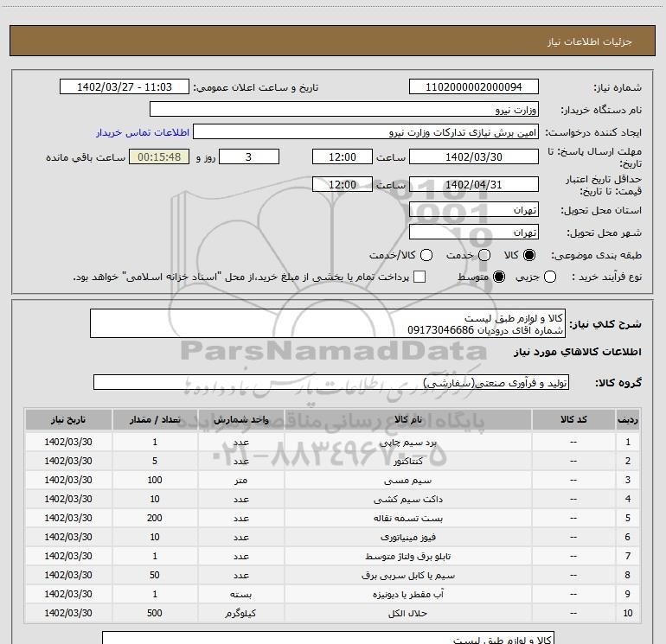Click the goods group field تولید و فرآوری صنعتی
The width and height of the screenshot is (666, 644).
pyautogui.click(x=331, y=382)
